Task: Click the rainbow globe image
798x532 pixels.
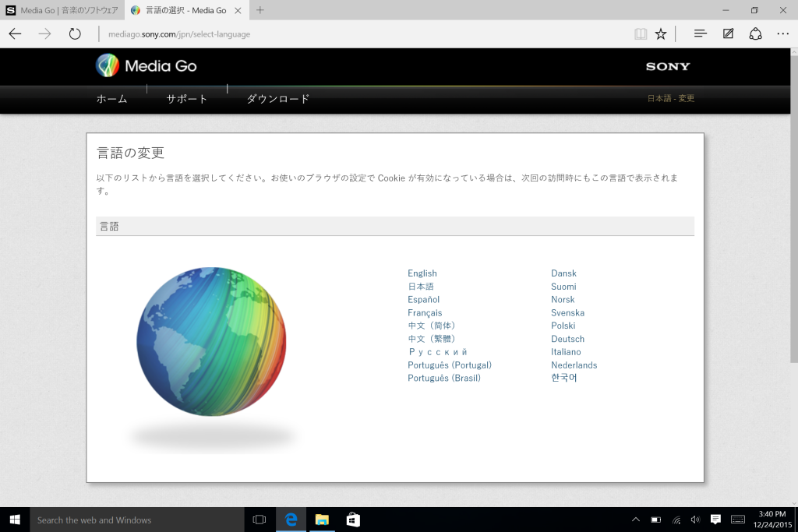Action: pyautogui.click(x=211, y=341)
